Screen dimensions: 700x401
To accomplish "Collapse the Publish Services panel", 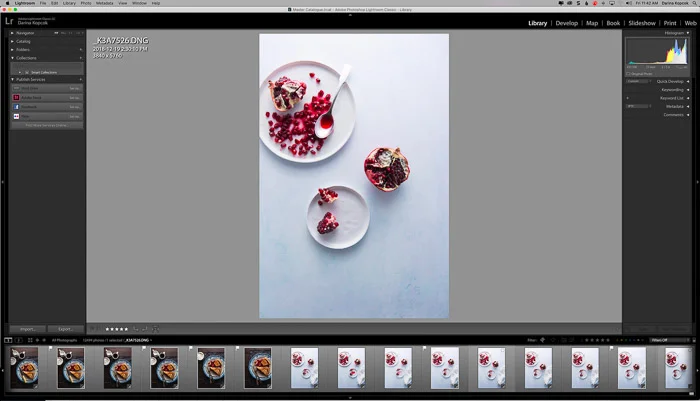I will point(12,79).
